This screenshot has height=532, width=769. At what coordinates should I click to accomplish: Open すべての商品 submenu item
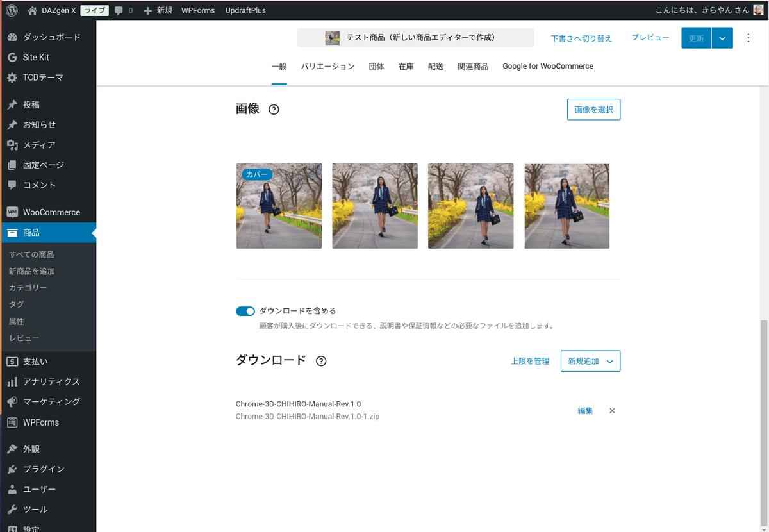[31, 254]
